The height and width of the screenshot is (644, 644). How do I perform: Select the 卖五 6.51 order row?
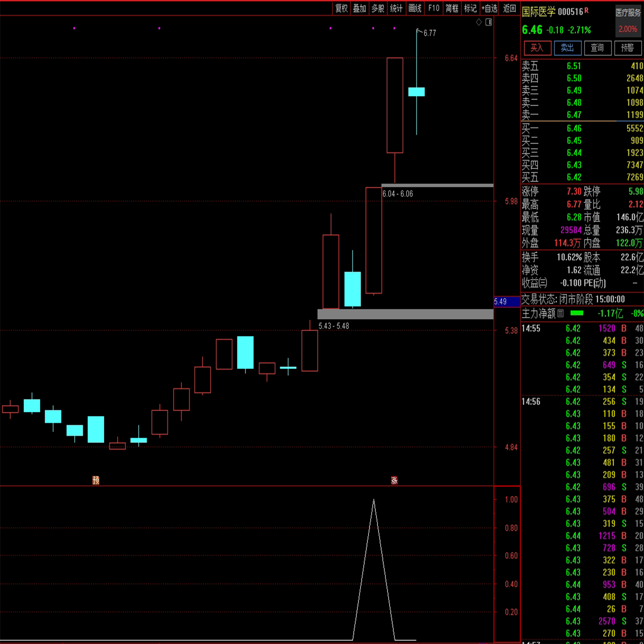point(582,66)
